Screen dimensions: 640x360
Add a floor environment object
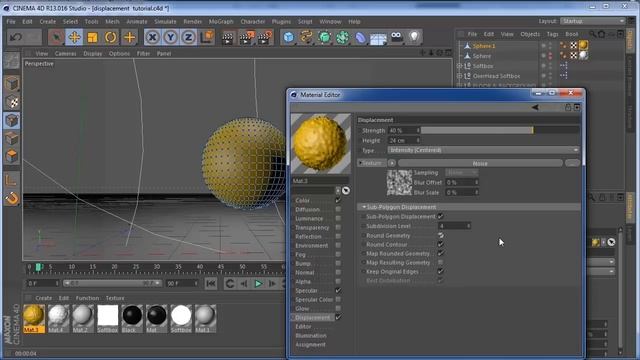tap(378, 38)
